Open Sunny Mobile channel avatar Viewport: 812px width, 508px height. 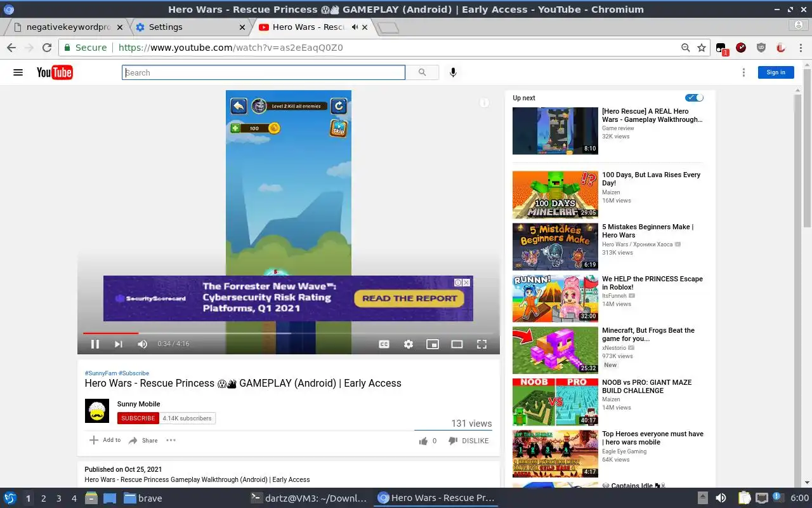pyautogui.click(x=97, y=411)
